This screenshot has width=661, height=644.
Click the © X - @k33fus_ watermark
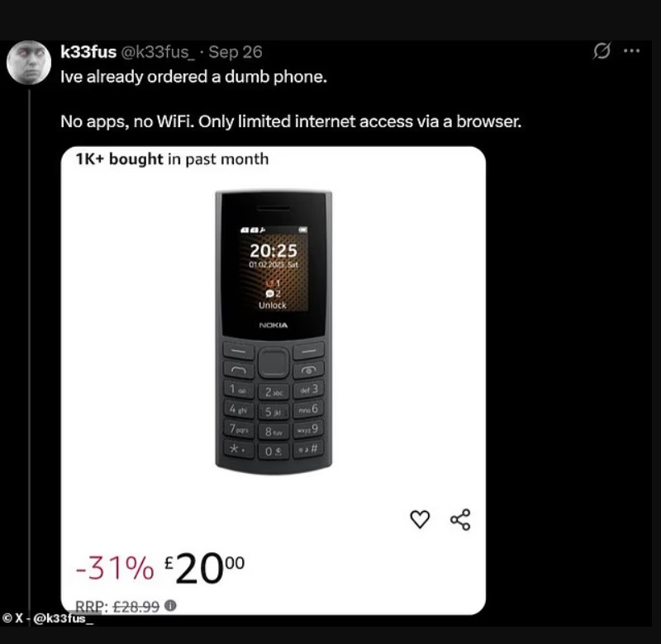point(48,618)
